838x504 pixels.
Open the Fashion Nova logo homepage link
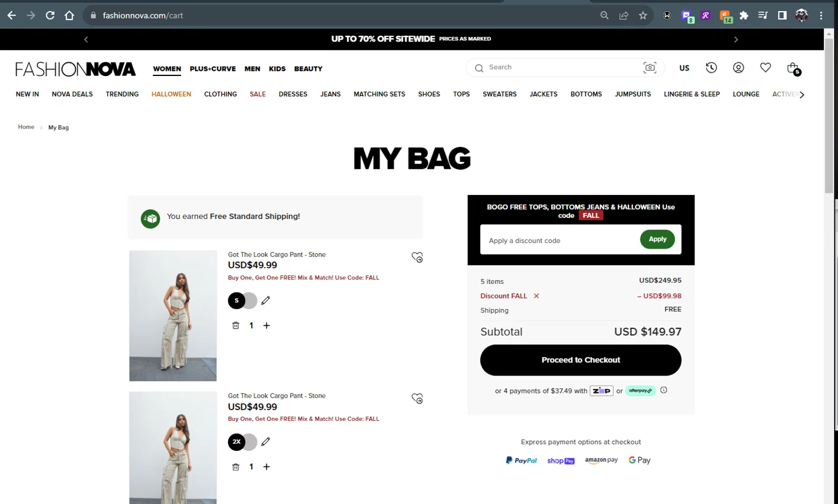[75, 69]
